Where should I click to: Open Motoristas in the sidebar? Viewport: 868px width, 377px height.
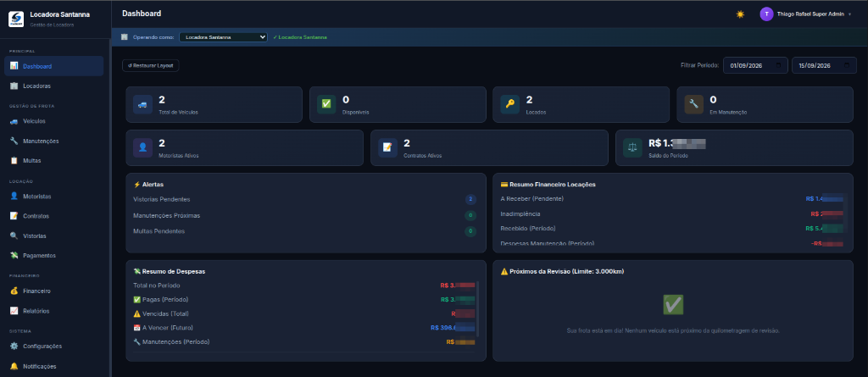coord(53,196)
